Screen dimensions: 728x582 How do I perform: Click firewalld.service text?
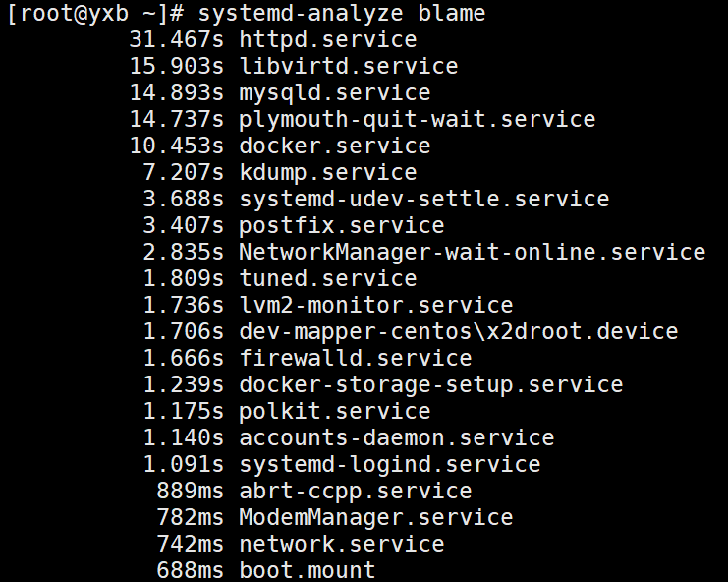(x=356, y=359)
